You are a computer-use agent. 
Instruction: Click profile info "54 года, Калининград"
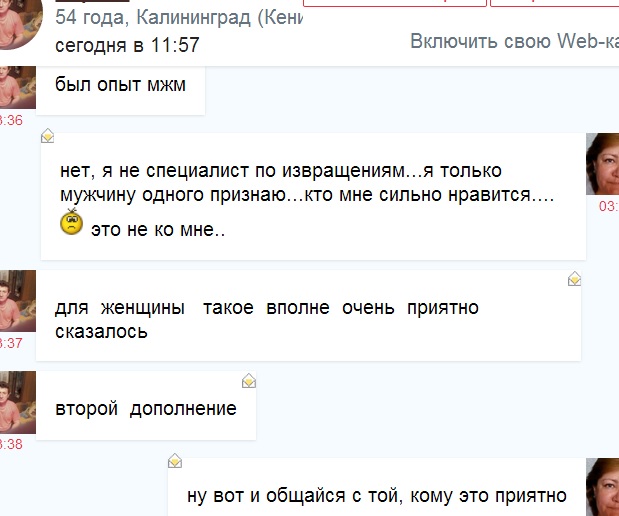[x=178, y=17]
